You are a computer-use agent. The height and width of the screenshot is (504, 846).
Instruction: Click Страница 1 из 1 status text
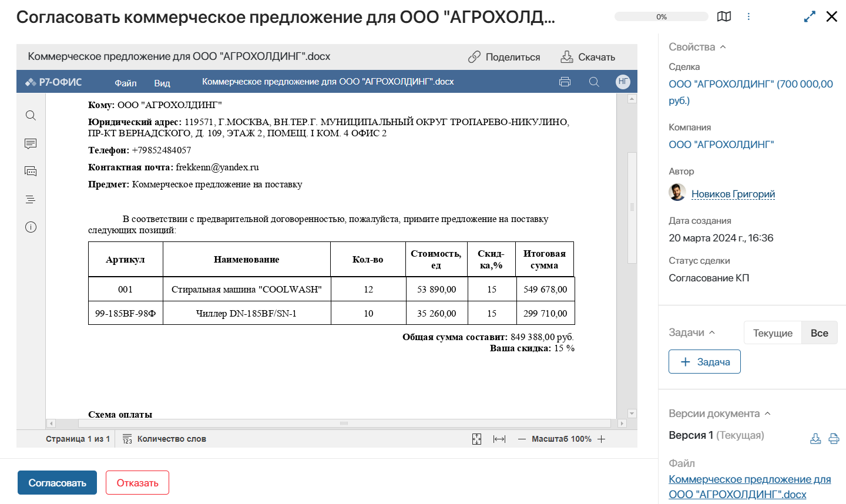pos(78,439)
